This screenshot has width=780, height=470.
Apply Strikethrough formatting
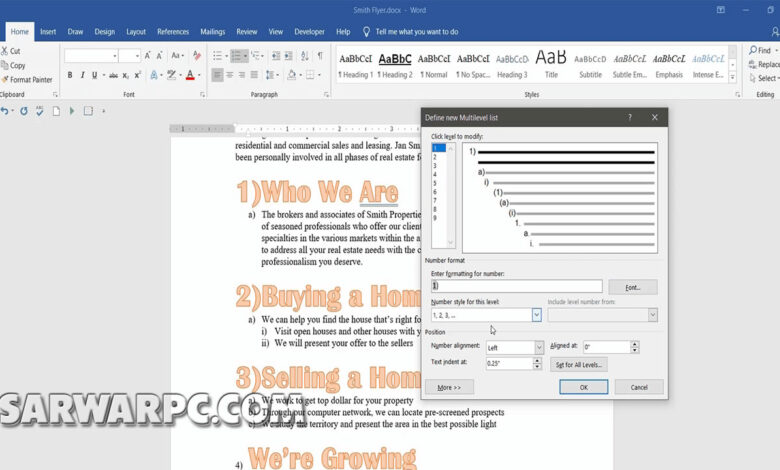click(113, 75)
